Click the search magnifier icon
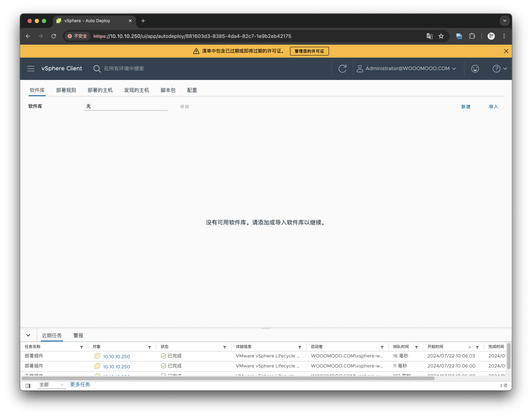Screen dimensions: 532x417 pyautogui.click(x=97, y=69)
